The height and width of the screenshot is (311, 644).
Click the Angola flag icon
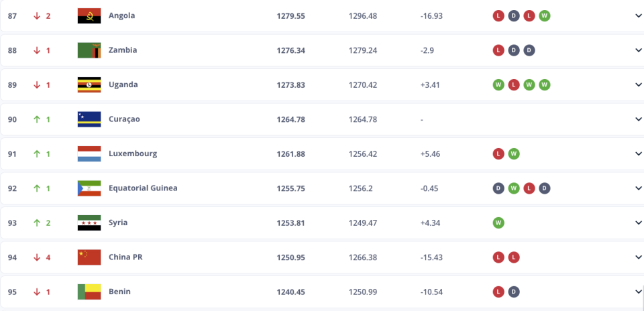click(x=89, y=16)
